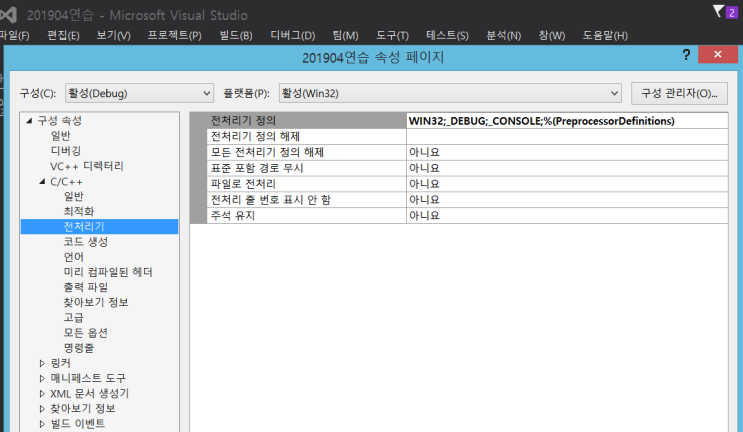743x432 pixels.
Task: Select the 전처리기 정의 해제 property name
Action: [x=255, y=136]
